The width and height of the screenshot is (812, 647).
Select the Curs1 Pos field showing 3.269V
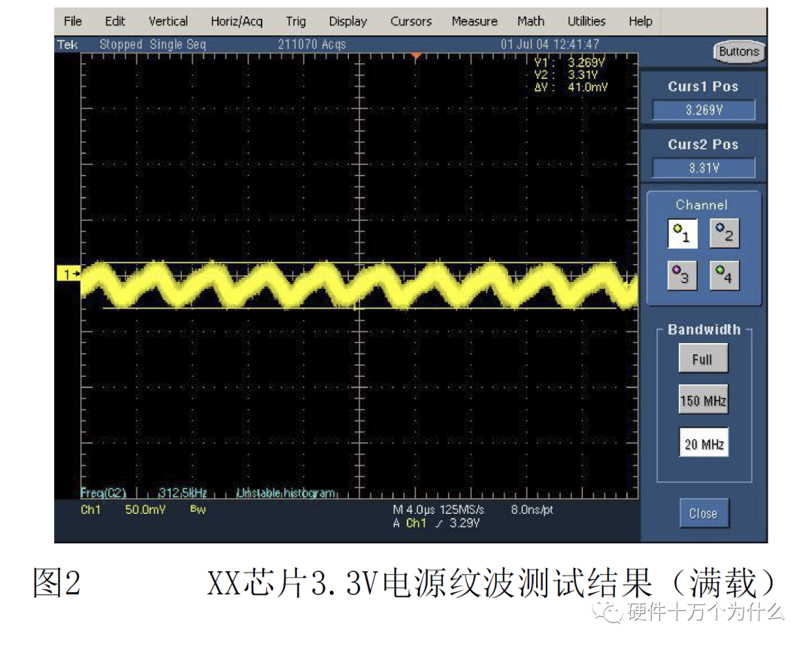703,110
